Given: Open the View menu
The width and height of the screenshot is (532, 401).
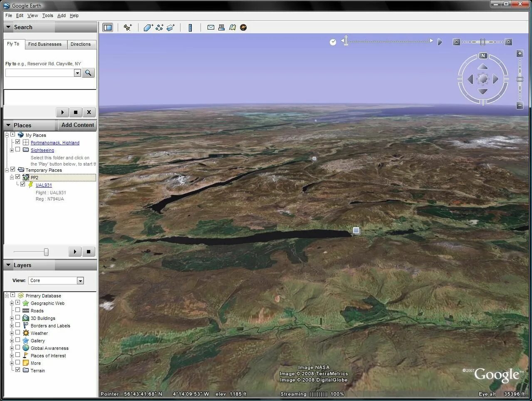Looking at the screenshot, I should coord(32,15).
